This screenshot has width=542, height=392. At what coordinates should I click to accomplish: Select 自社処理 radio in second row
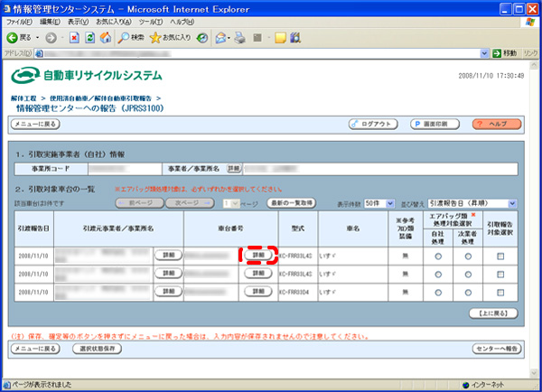coord(438,275)
